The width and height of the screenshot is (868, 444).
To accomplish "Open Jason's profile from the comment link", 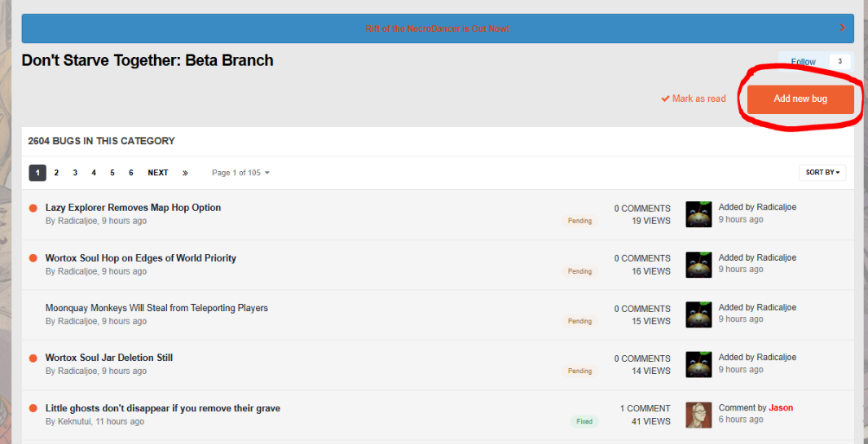I will [781, 407].
